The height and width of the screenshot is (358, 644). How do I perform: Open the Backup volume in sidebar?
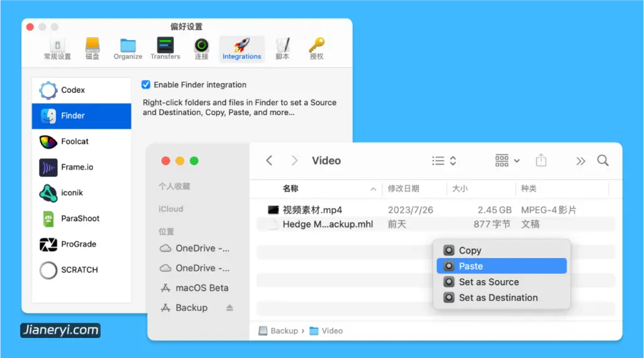click(x=184, y=308)
